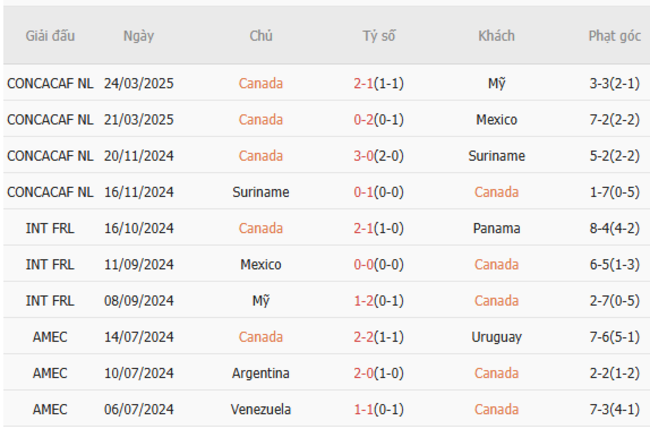Open the 3-0(2-0) score against Suriname

(379, 156)
